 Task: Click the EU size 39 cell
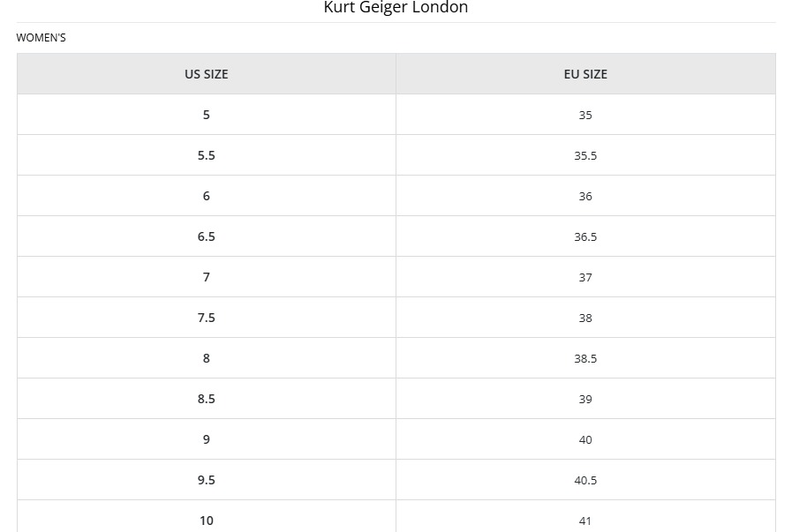[585, 399]
